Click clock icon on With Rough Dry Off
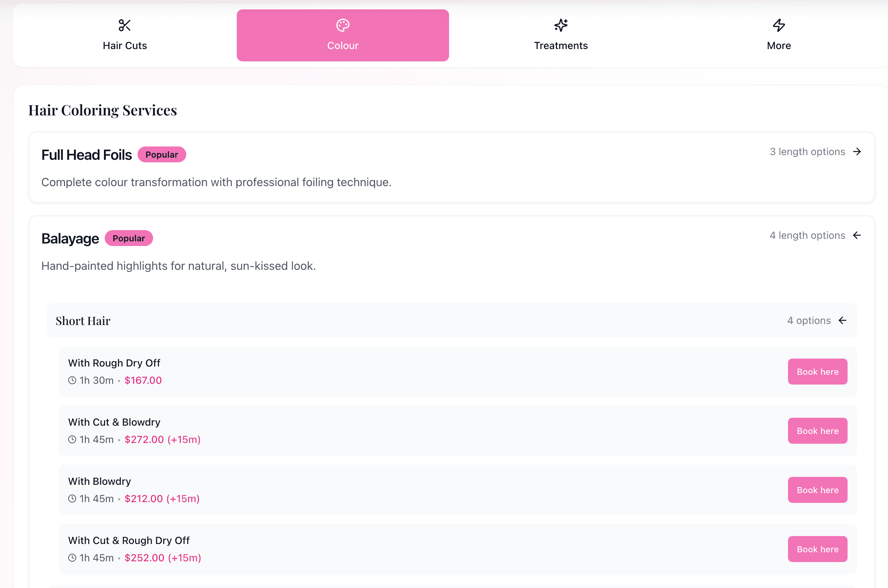Screen dimensions: 888x588 tap(72, 380)
